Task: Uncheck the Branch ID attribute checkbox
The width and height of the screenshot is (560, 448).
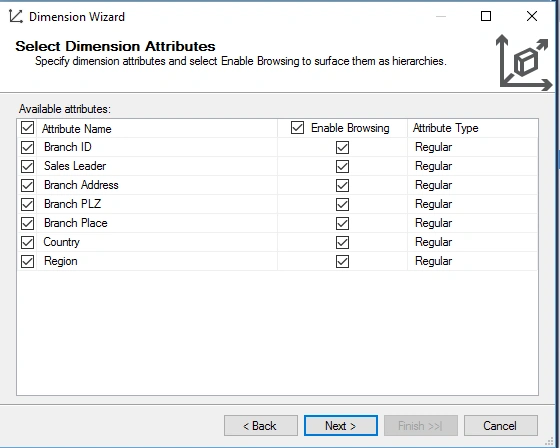Action: click(28, 147)
